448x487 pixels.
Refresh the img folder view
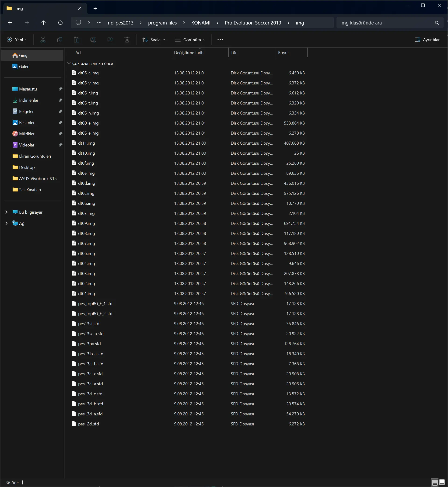(x=60, y=23)
